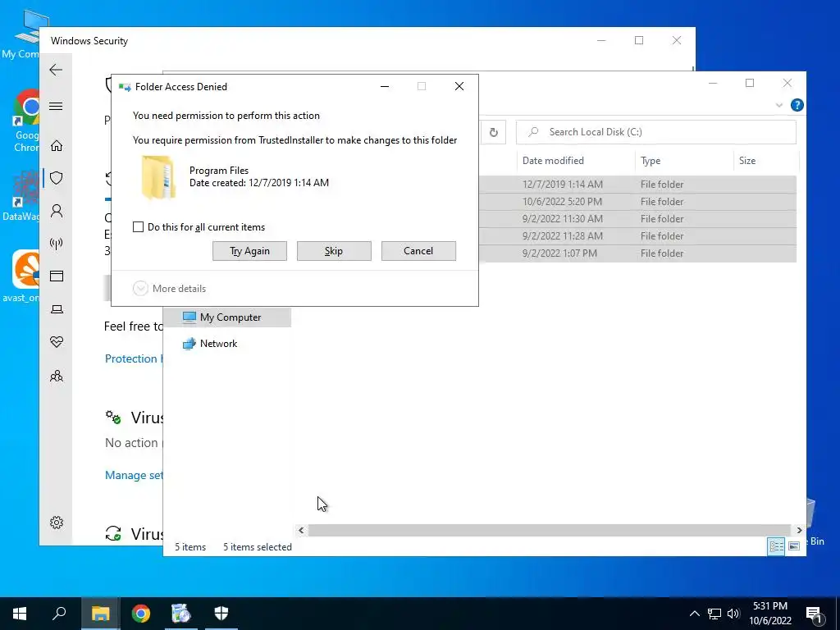Open Device security laptop icon
The image size is (840, 630).
coord(57,309)
